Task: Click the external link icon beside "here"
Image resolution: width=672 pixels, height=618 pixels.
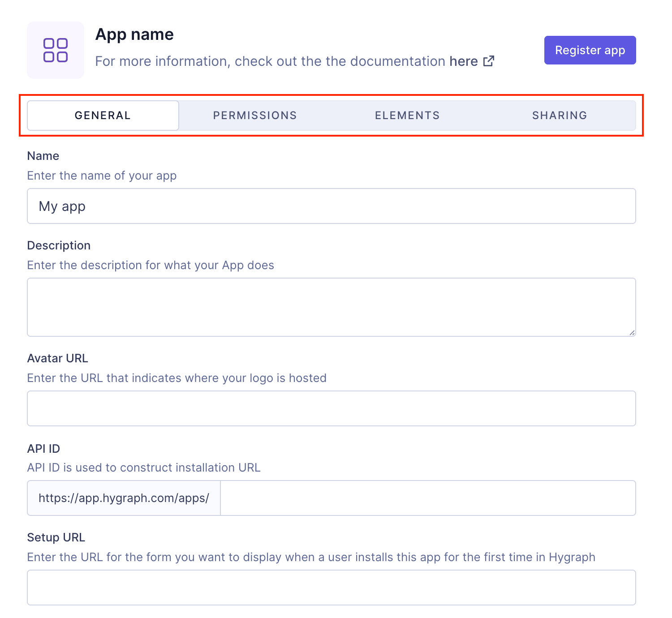Action: (488, 61)
